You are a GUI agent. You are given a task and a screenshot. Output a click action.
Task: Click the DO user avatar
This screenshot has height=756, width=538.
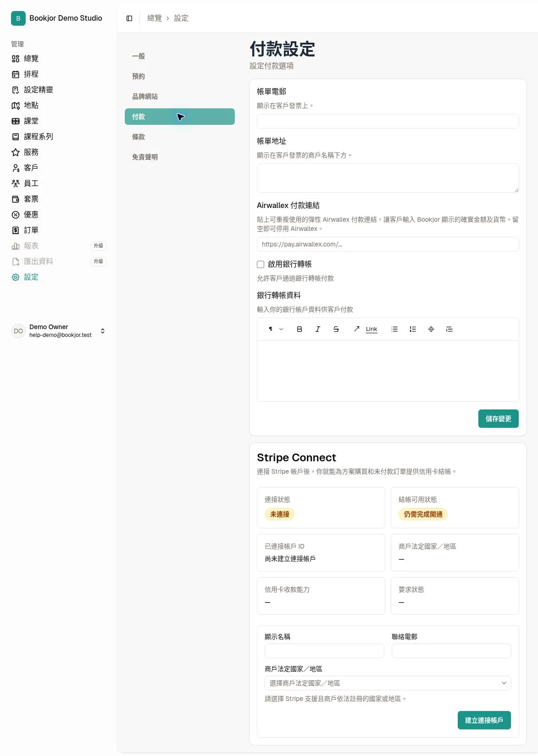tap(18, 331)
